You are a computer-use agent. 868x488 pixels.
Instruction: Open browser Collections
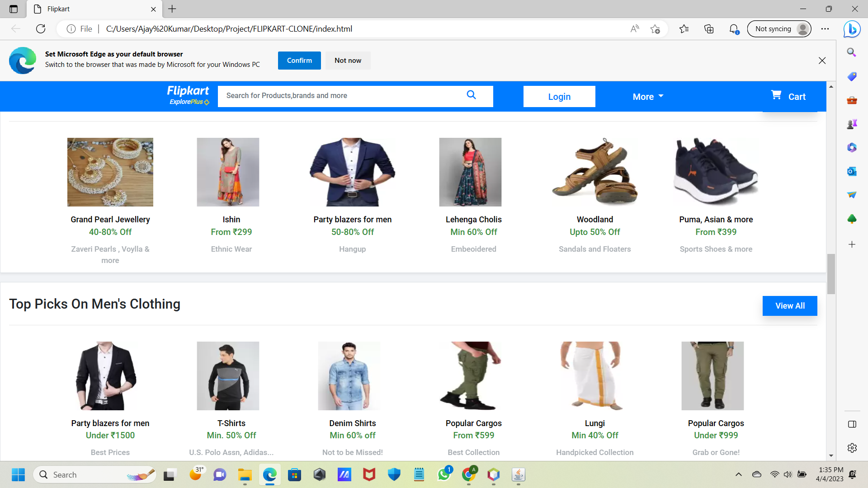[x=709, y=28]
